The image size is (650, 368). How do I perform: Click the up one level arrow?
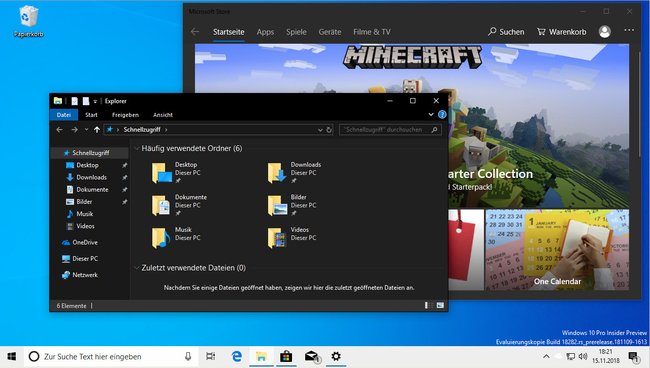pyautogui.click(x=97, y=130)
